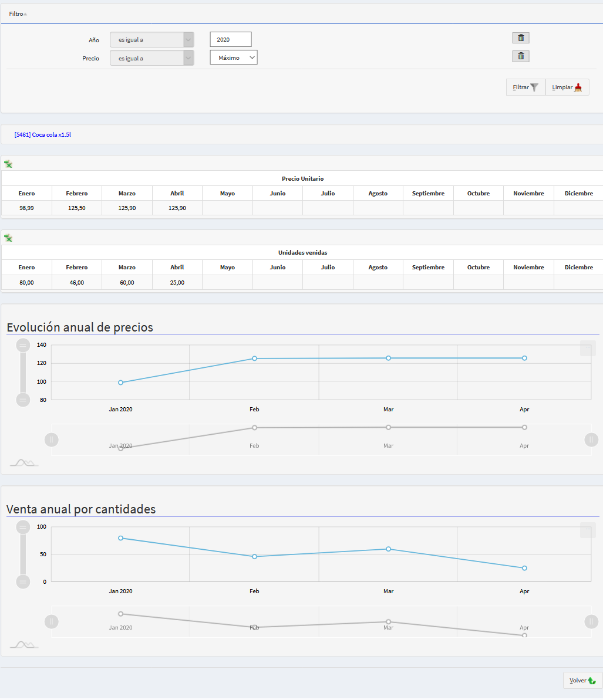Collapse the Filtro panel header
This screenshot has width=603, height=700.
pyautogui.click(x=18, y=13)
